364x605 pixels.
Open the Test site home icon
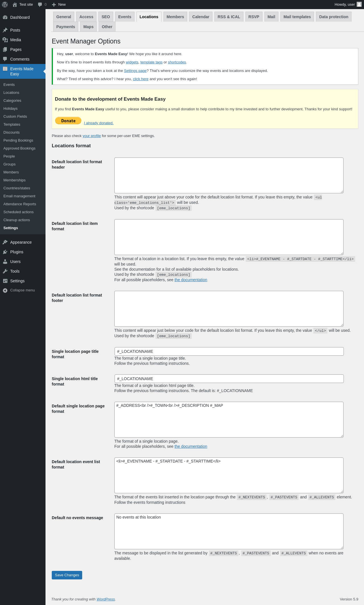coord(15,5)
